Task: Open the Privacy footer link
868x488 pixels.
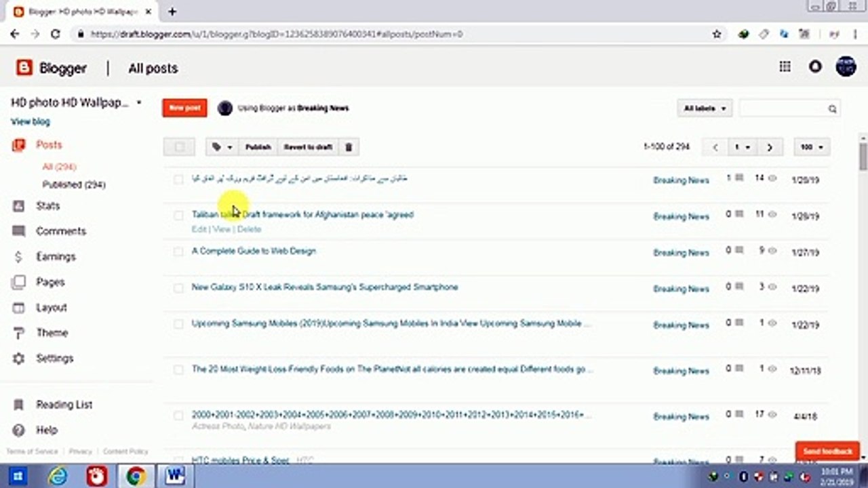Action: coord(80,451)
